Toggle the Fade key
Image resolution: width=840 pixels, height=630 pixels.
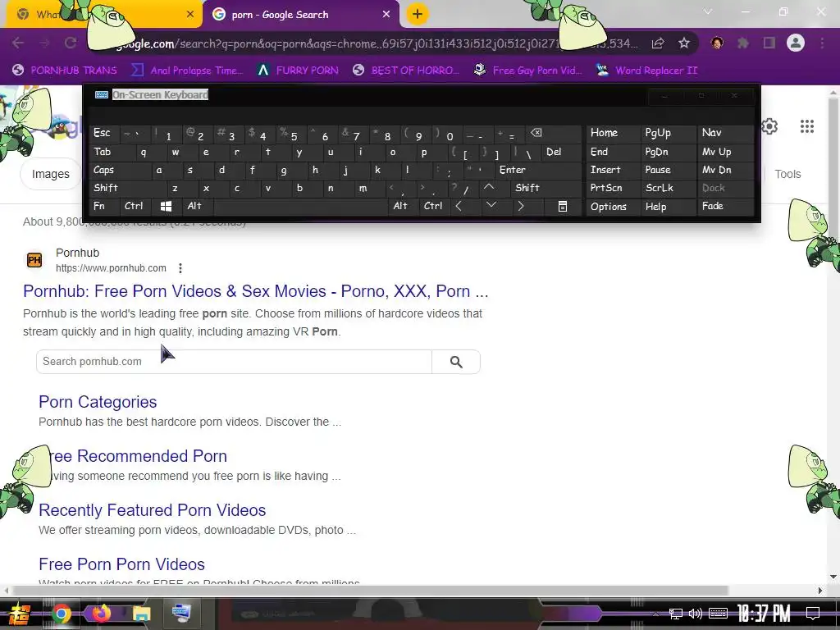click(725, 206)
